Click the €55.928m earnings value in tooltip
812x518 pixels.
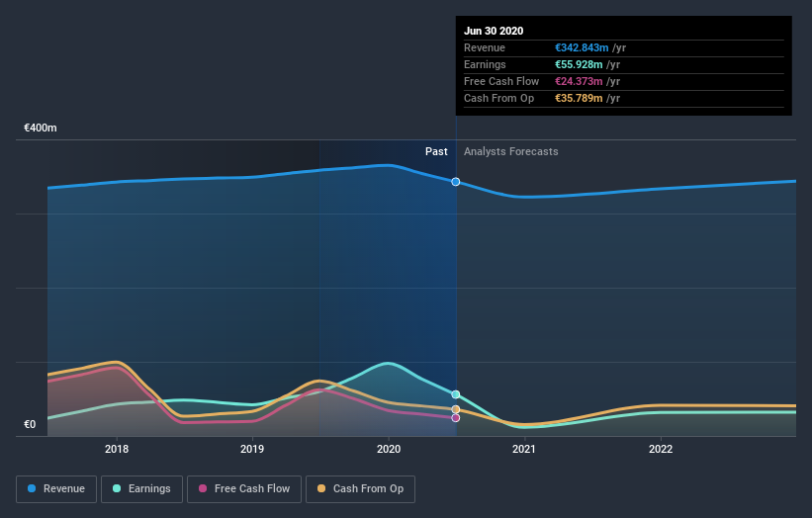click(579, 64)
